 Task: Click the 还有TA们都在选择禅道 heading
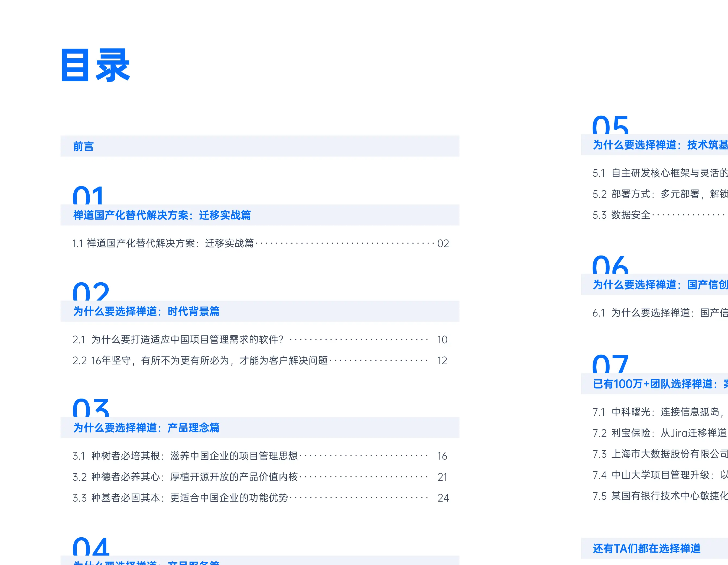coord(646,549)
